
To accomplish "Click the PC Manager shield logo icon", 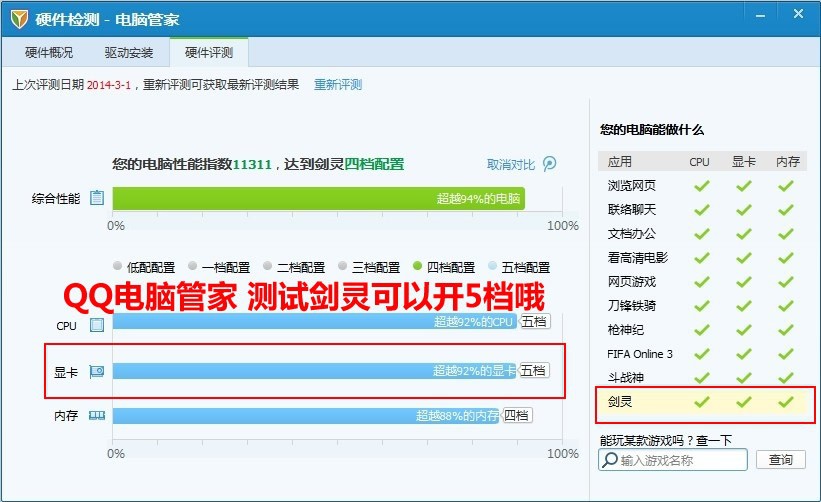I will (19, 19).
